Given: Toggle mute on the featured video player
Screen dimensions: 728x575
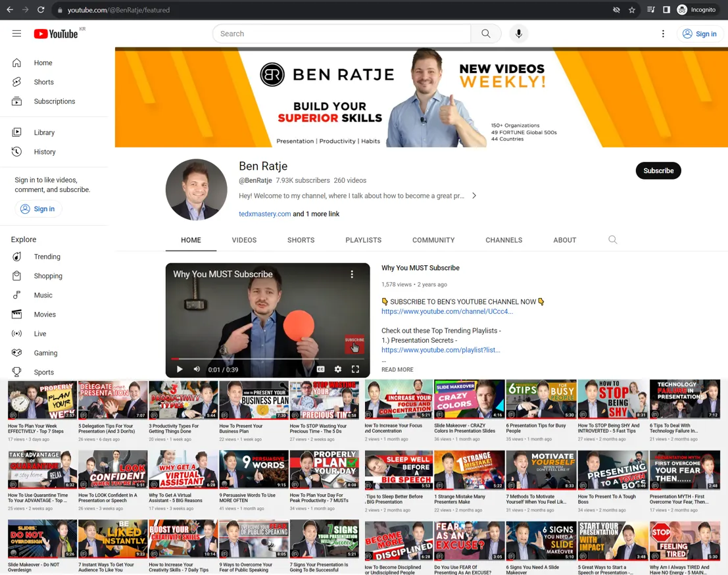Looking at the screenshot, I should click(x=196, y=369).
